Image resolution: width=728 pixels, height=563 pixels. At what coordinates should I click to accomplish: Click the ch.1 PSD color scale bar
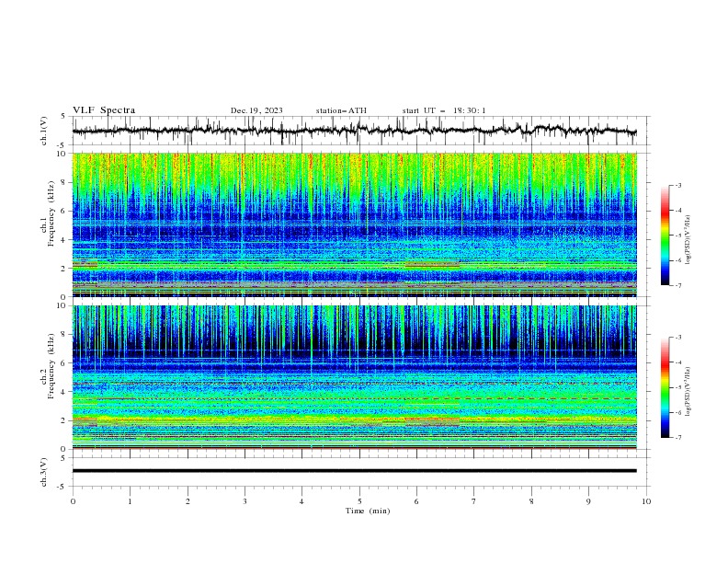[665, 235]
